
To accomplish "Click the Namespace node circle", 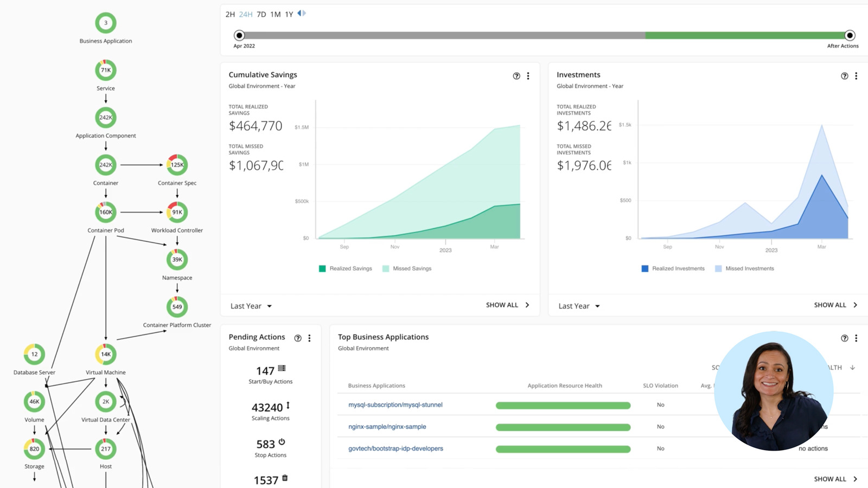I will [x=177, y=260].
